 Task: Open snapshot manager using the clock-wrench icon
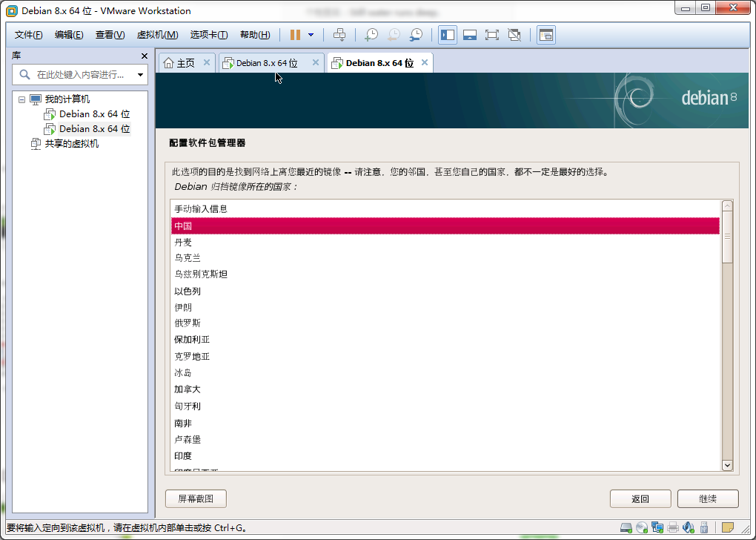click(x=416, y=35)
